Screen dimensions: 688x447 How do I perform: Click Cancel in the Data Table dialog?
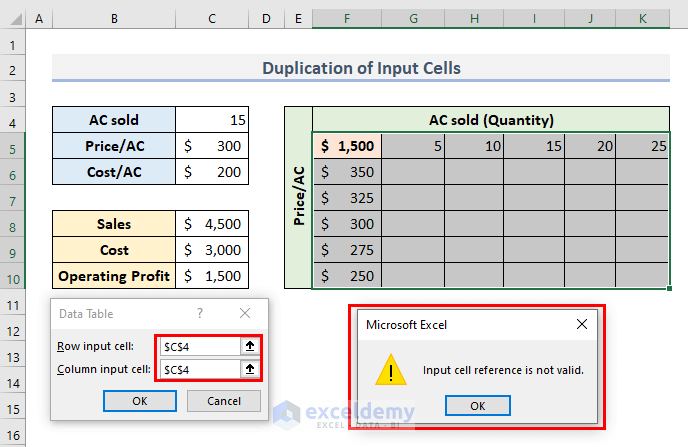coord(224,401)
